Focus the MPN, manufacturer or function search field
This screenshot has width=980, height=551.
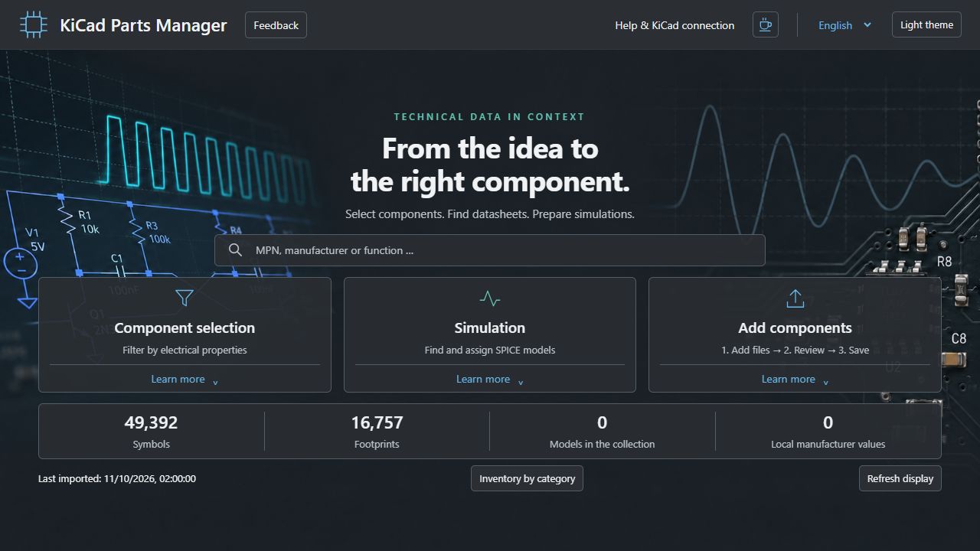coord(490,250)
